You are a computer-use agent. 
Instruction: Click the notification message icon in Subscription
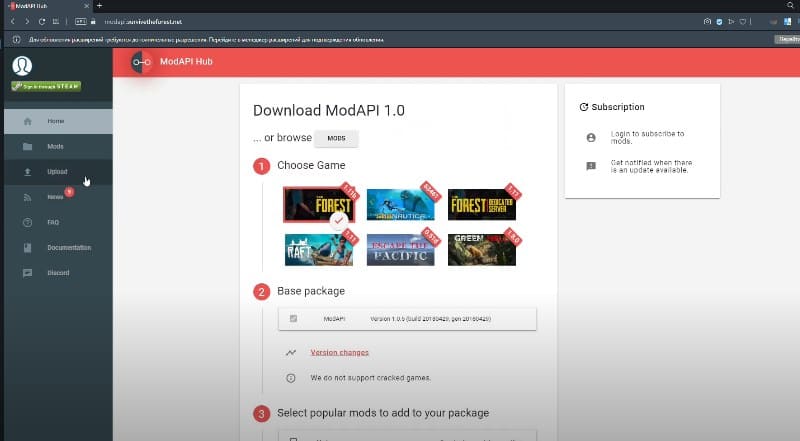(x=591, y=166)
